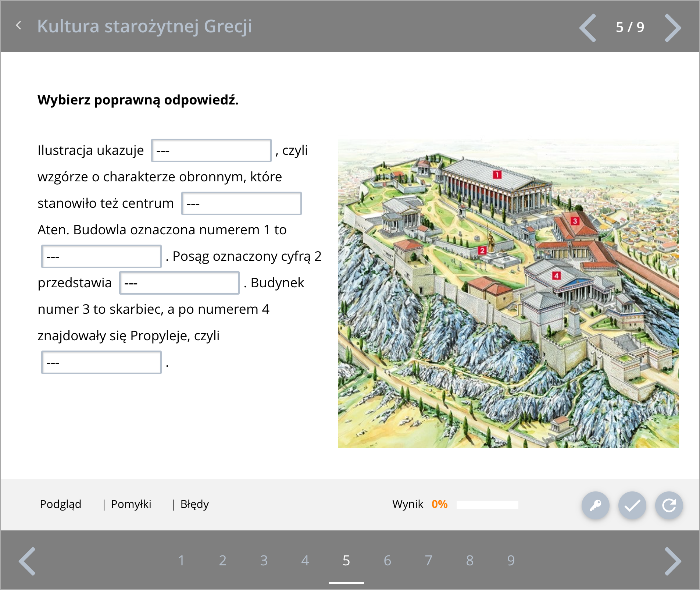Click red marker 2 on the illustration
Screen dimensions: 700x590
tap(482, 250)
